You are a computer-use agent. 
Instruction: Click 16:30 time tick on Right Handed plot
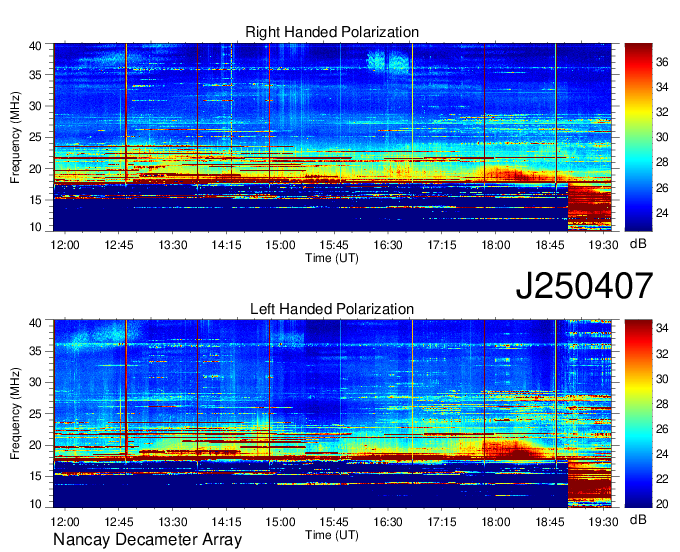click(x=388, y=245)
